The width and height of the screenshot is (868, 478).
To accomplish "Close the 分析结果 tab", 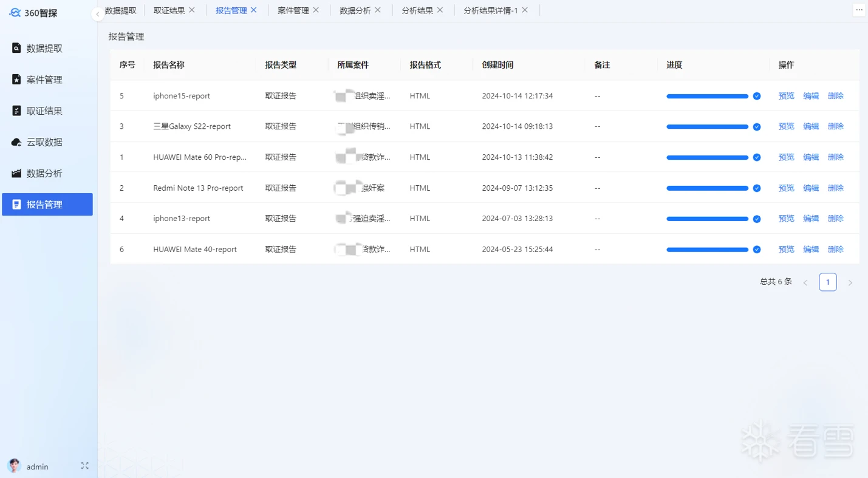I will point(440,10).
